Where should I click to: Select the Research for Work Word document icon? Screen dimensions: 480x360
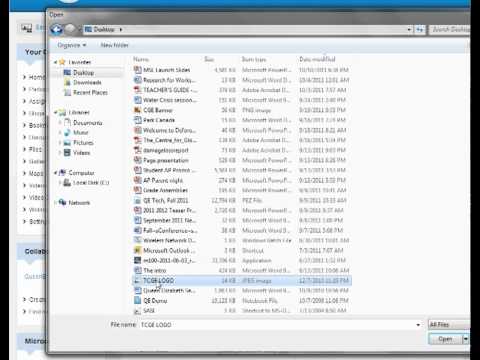pos(137,80)
